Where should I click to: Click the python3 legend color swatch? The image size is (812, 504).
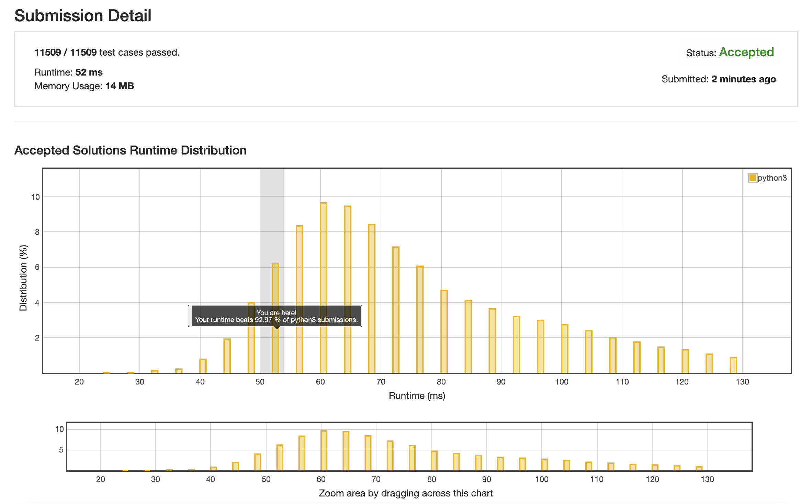point(752,178)
